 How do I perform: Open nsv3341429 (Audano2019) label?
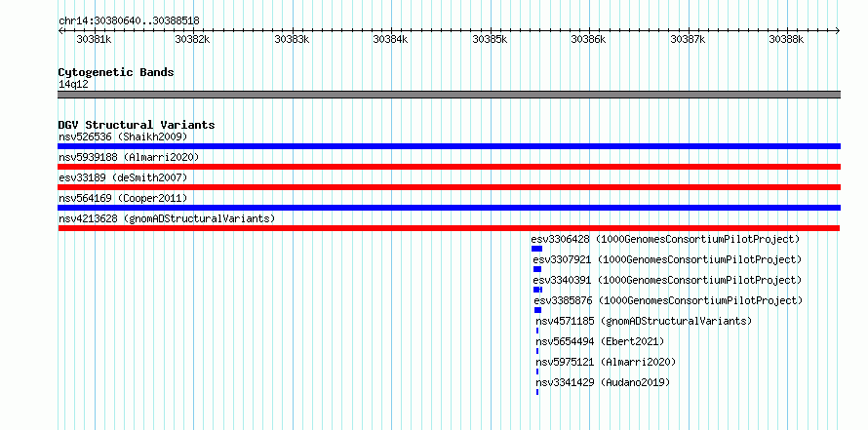coord(603,382)
